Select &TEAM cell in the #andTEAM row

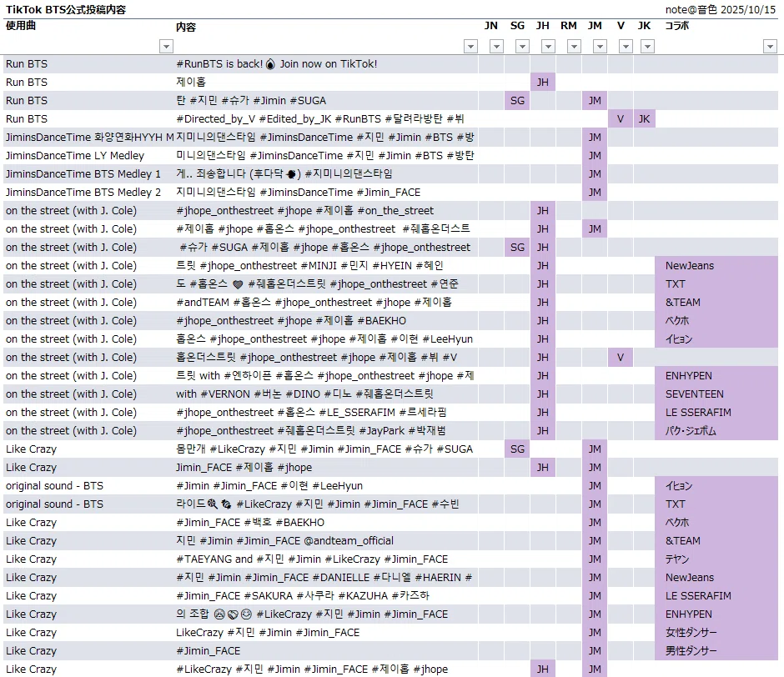click(716, 303)
